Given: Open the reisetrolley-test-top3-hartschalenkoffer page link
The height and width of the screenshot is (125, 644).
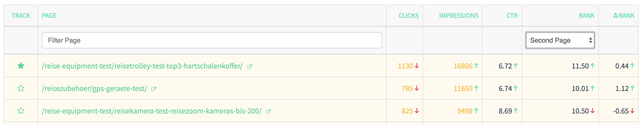Looking at the screenshot, I should point(142,66).
